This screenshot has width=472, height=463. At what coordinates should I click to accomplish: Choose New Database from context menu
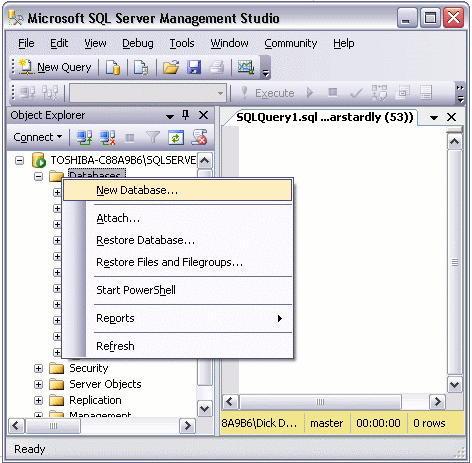click(x=177, y=190)
